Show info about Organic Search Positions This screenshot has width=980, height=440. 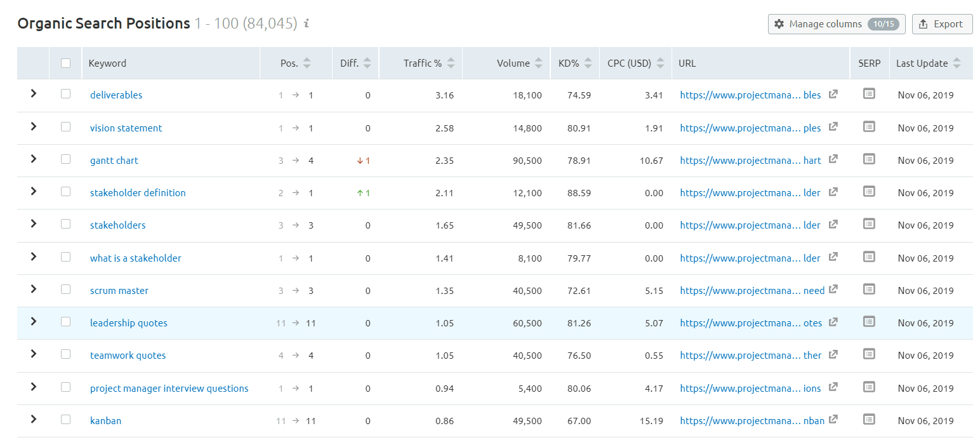(307, 23)
